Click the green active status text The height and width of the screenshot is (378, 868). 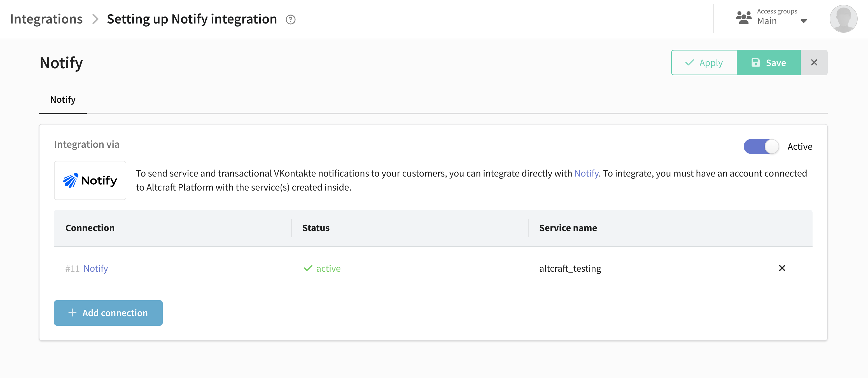pos(328,269)
